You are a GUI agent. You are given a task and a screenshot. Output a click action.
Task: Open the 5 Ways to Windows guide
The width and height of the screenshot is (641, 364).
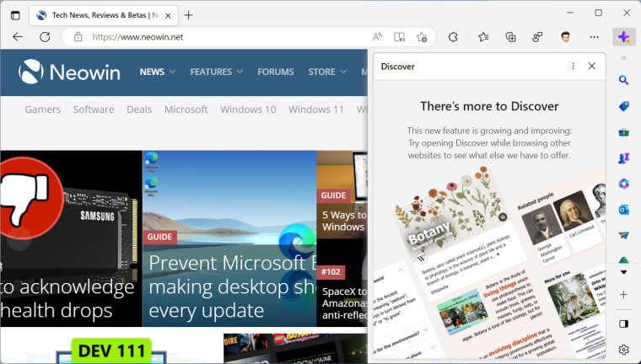point(342,195)
